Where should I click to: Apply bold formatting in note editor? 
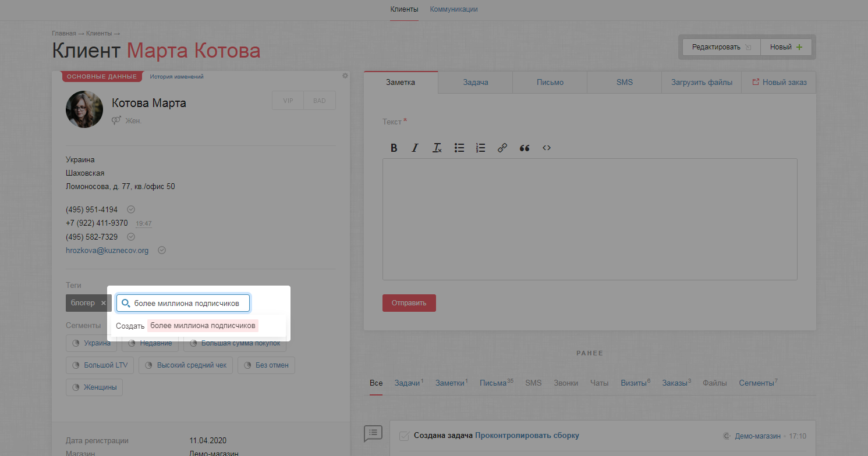pyautogui.click(x=394, y=148)
